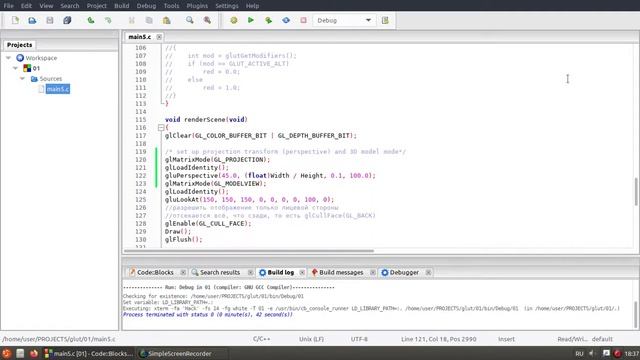The height and width of the screenshot is (360, 640).
Task: Collapse the Workspace tree node
Action: 9,58
